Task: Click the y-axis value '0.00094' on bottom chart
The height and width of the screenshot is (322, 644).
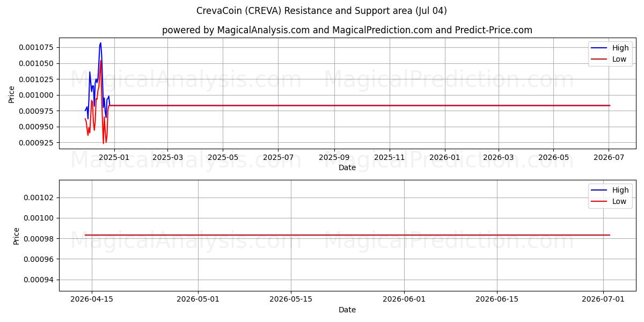Action: tap(39, 280)
